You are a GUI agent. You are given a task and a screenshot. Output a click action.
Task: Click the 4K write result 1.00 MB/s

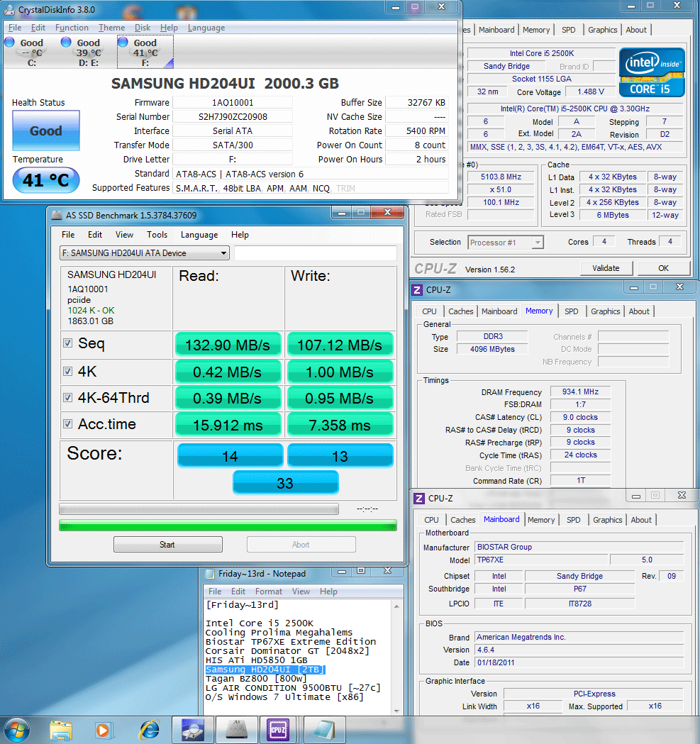click(340, 372)
